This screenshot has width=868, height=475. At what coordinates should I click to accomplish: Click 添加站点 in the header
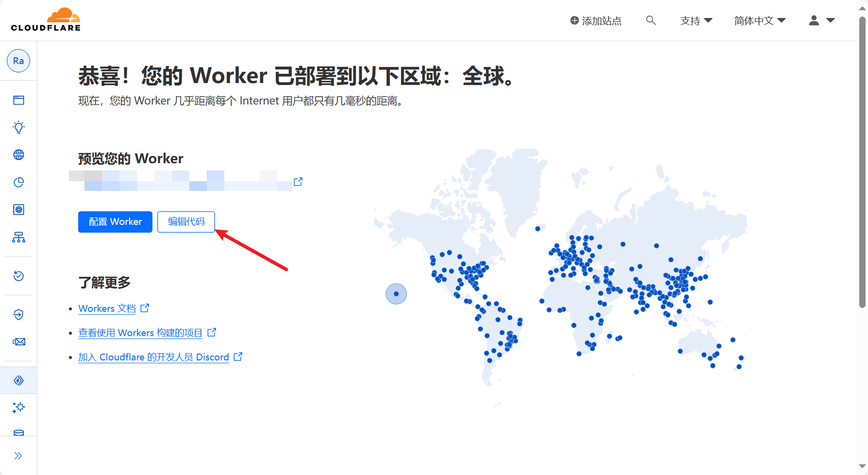pos(596,21)
